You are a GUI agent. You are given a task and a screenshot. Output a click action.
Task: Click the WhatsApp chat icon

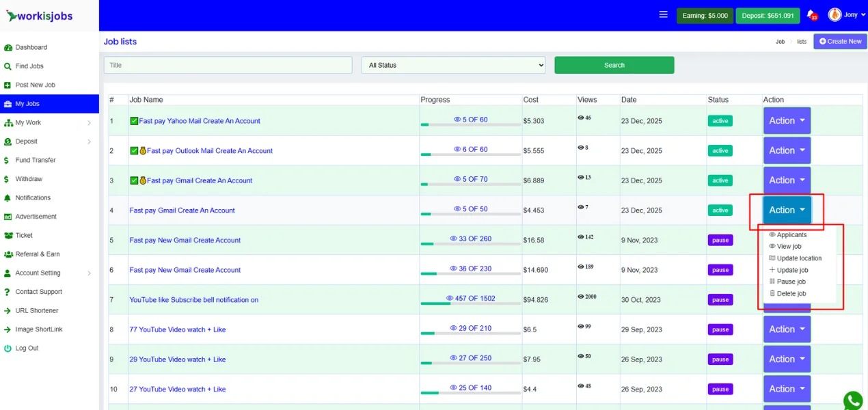click(852, 400)
